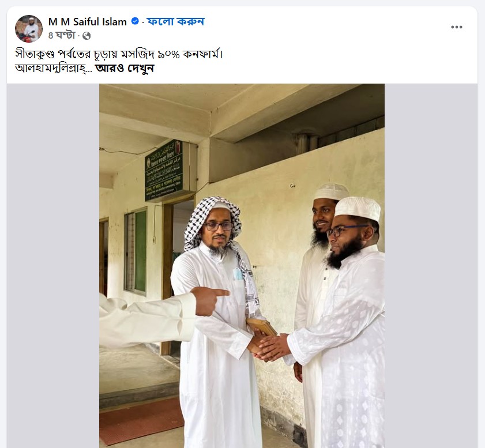The image size is (485, 448).
Task: Follow the page via ফলো করুন
Action: pos(176,21)
